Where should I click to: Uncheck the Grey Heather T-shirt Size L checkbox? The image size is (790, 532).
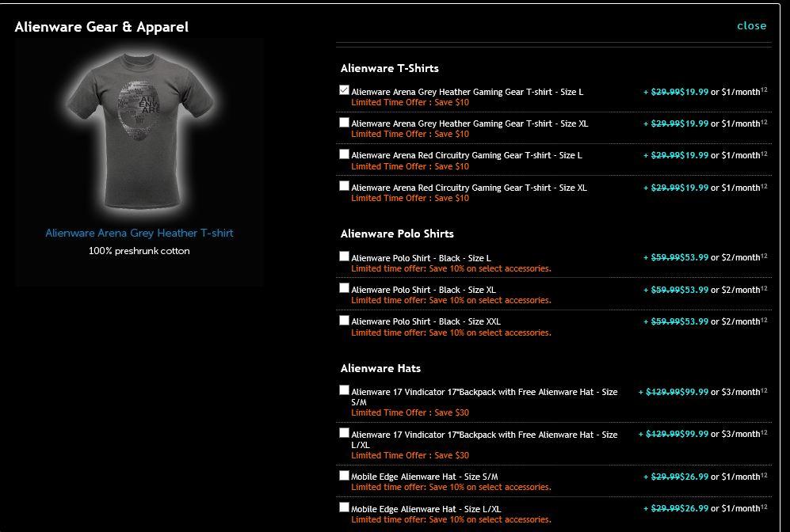[x=344, y=90]
